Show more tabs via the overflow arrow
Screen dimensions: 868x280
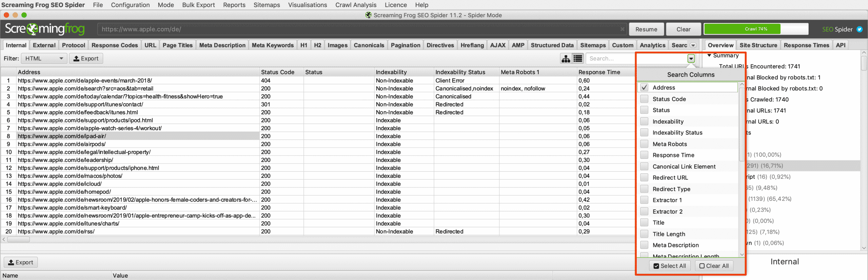click(x=693, y=45)
